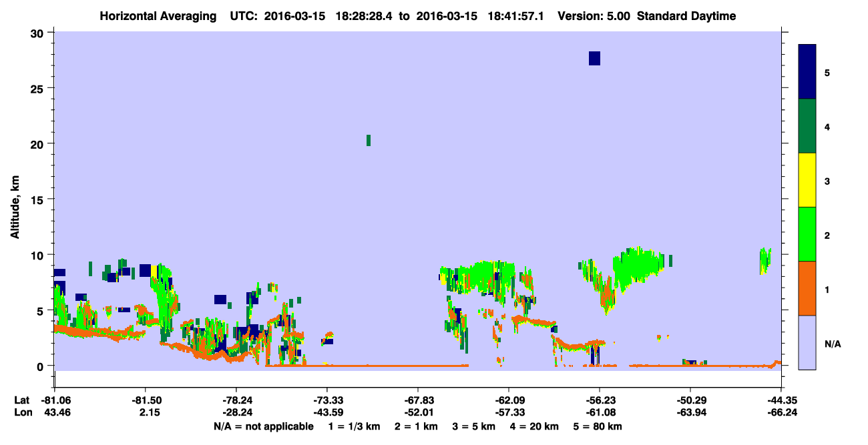
Task: Click longitude value -66.24
Action: click(x=781, y=412)
